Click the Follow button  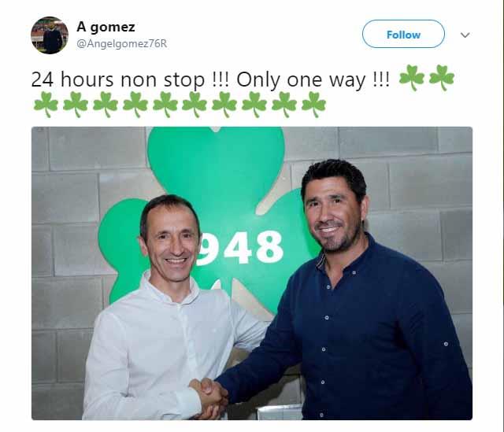[x=403, y=34]
